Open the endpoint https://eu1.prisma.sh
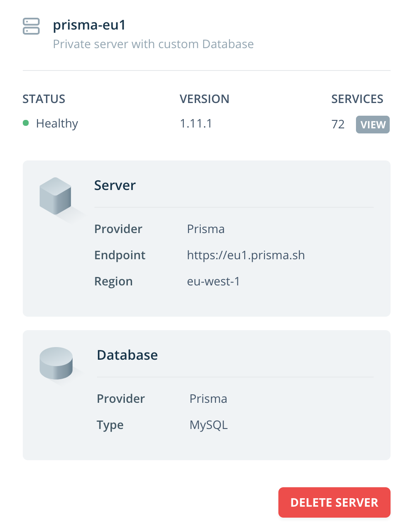 [246, 255]
